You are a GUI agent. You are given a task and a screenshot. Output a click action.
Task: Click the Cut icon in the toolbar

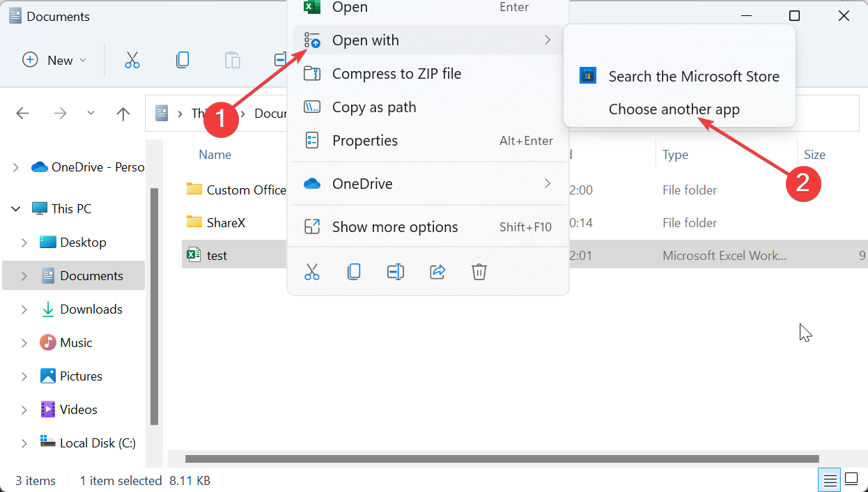tap(132, 60)
